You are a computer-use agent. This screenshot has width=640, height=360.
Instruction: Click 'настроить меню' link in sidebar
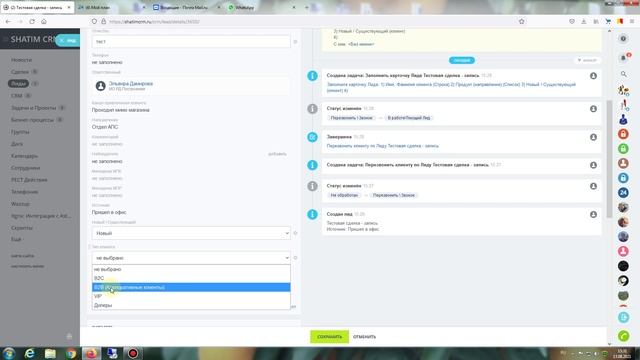[x=27, y=266]
